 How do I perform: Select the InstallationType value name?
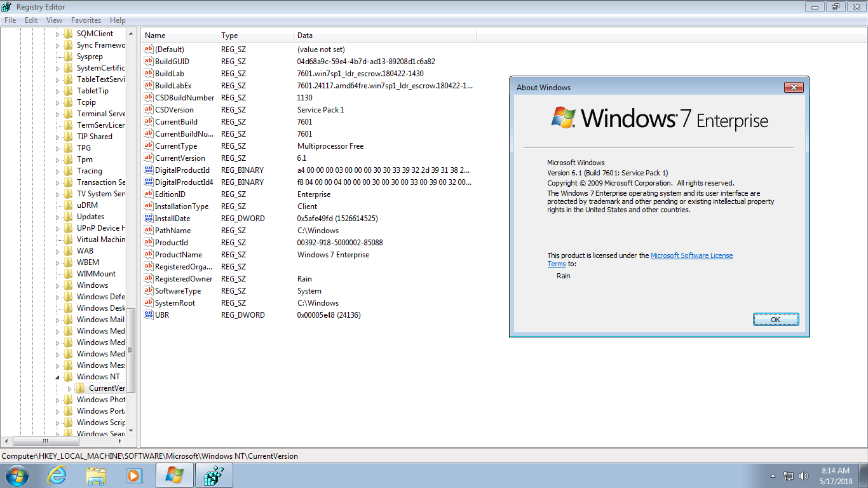click(x=182, y=207)
